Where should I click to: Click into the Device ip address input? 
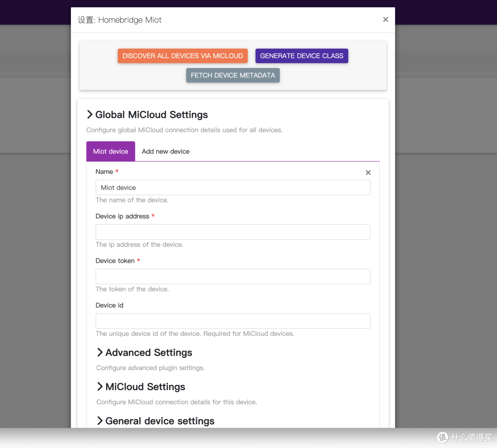pos(232,232)
